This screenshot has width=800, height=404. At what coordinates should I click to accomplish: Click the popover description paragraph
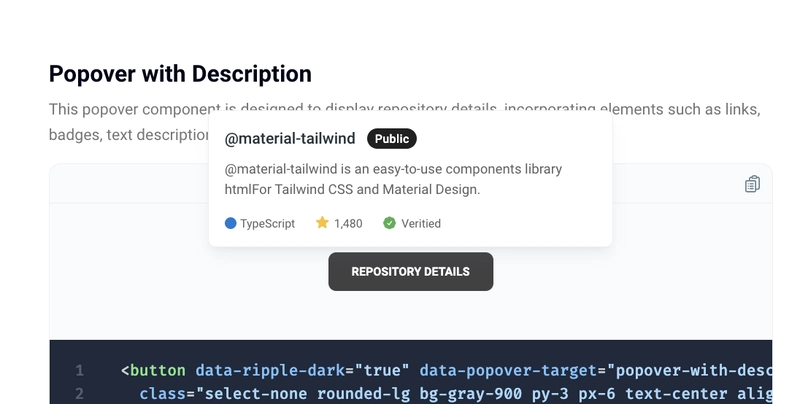click(393, 179)
